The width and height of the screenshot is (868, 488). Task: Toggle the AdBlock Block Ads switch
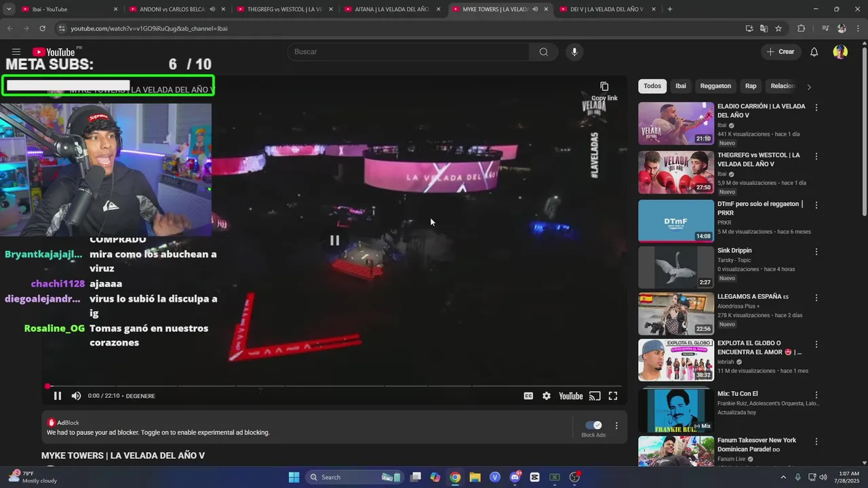[x=593, y=425]
